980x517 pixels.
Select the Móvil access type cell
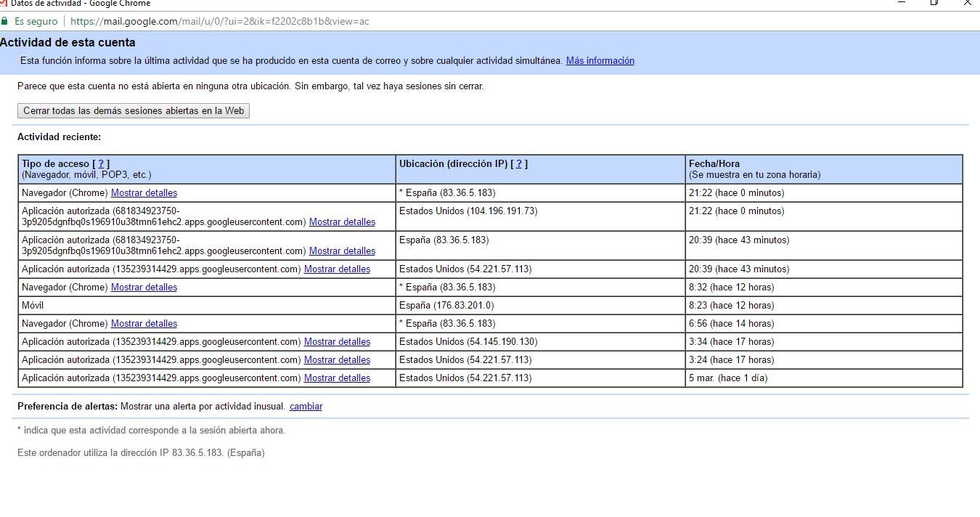tap(207, 306)
